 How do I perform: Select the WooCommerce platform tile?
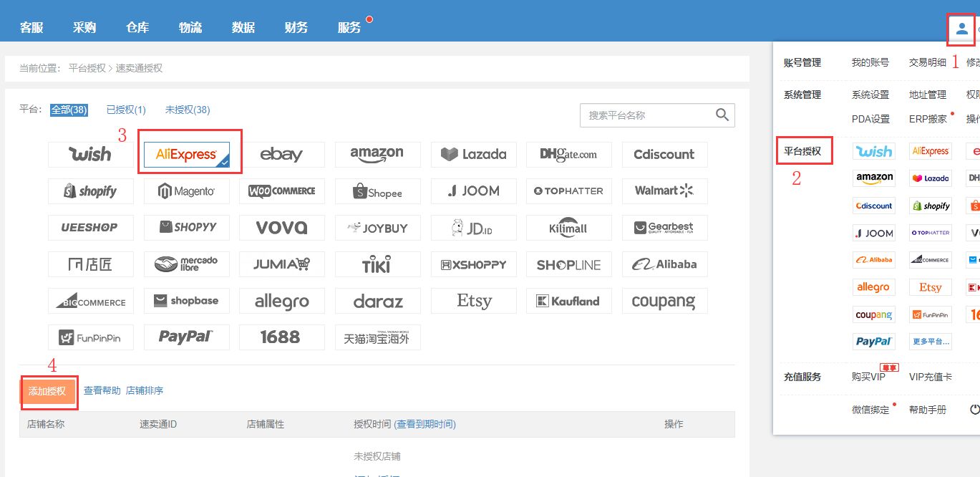pyautogui.click(x=282, y=191)
